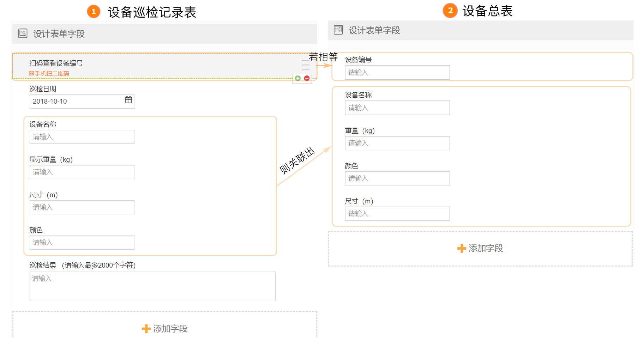Click the 手机扫二维码 QR icon
The width and height of the screenshot is (644, 348).
click(x=31, y=73)
